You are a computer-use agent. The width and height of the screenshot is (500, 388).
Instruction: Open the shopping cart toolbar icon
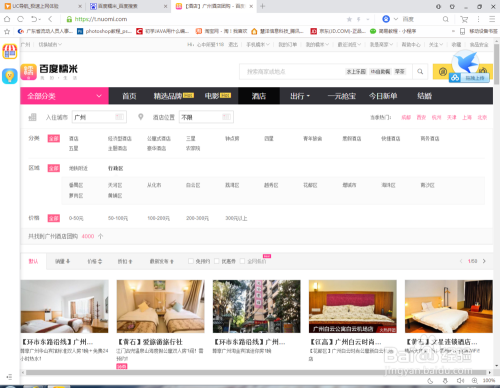tap(464, 19)
